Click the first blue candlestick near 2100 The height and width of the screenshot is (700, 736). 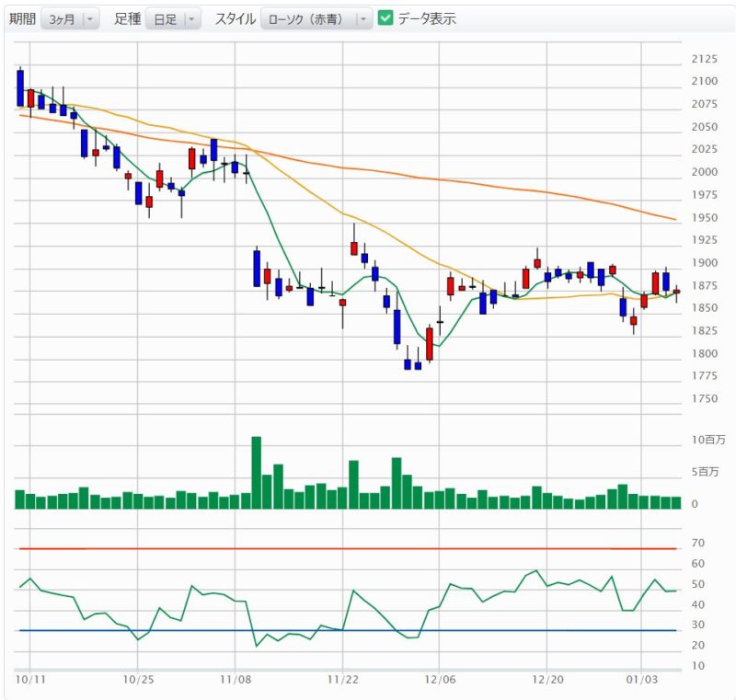coord(20,88)
